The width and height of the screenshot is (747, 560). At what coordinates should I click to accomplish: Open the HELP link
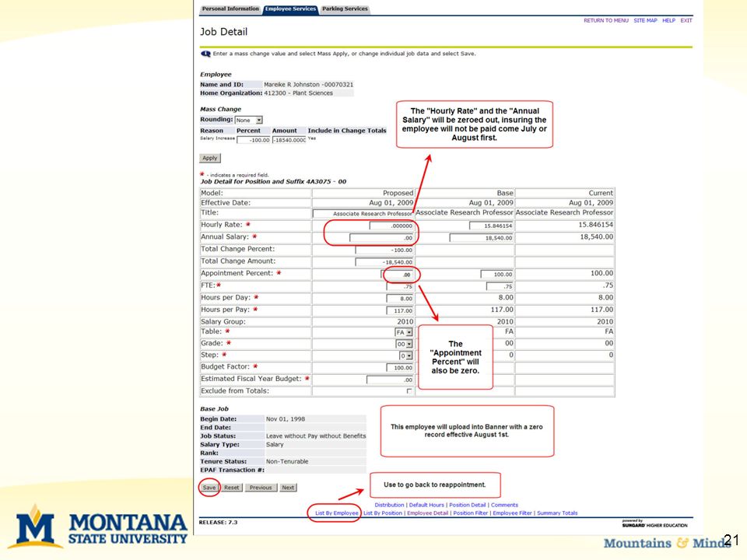[668, 20]
